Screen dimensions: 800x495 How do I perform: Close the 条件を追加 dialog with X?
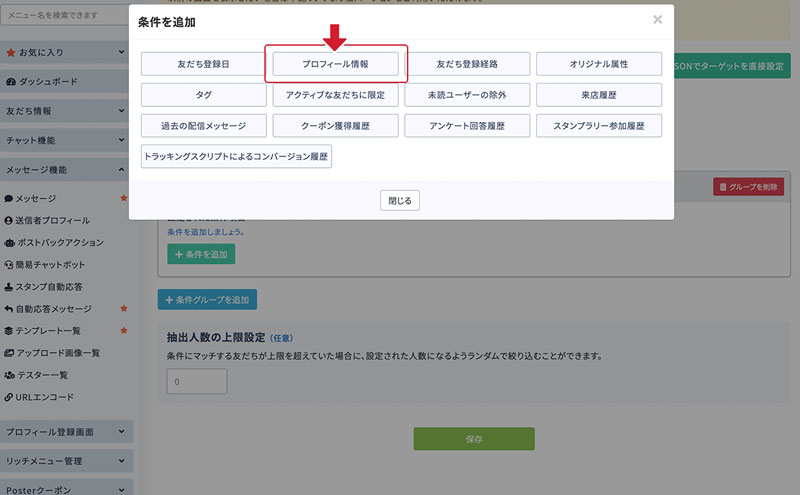click(x=657, y=19)
